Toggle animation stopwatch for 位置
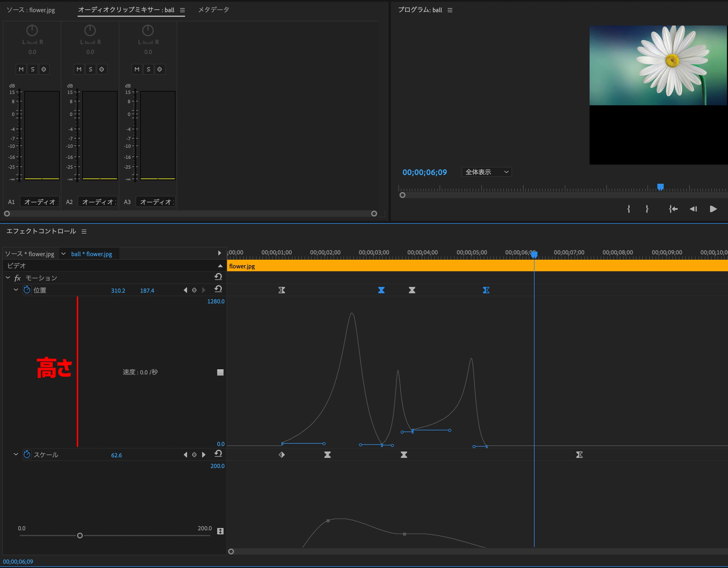Screen dimensions: 728x568 tap(27, 290)
